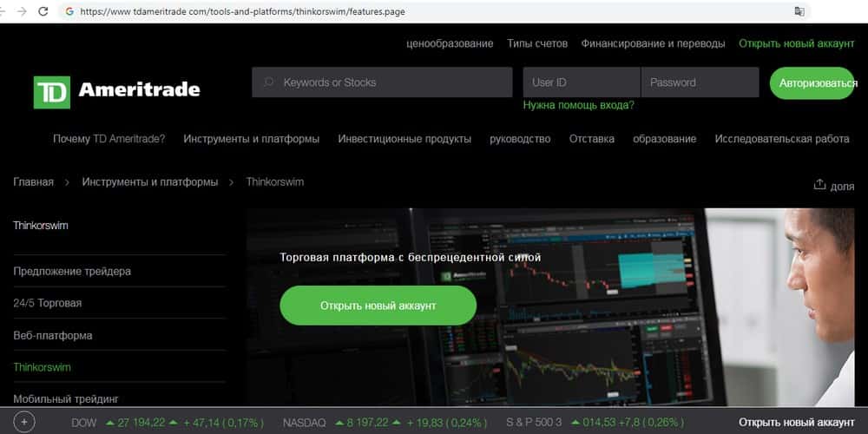Open the Отставка menu
Screen dimensions: 868x434
(592, 139)
